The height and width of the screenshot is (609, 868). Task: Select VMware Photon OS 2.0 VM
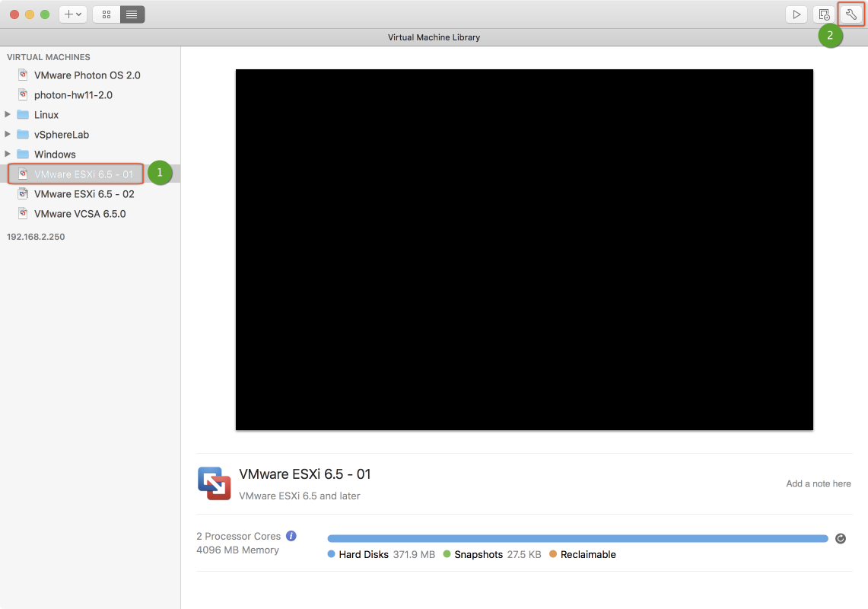point(87,75)
